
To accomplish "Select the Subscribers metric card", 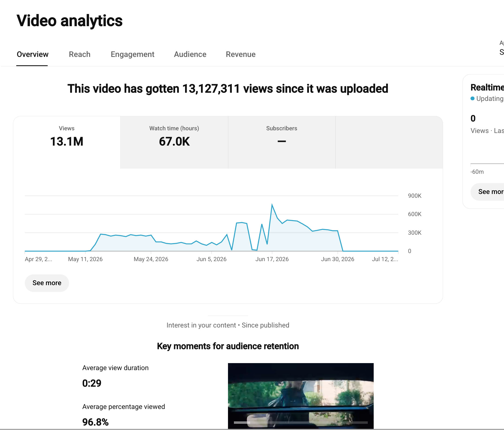I will [x=282, y=142].
